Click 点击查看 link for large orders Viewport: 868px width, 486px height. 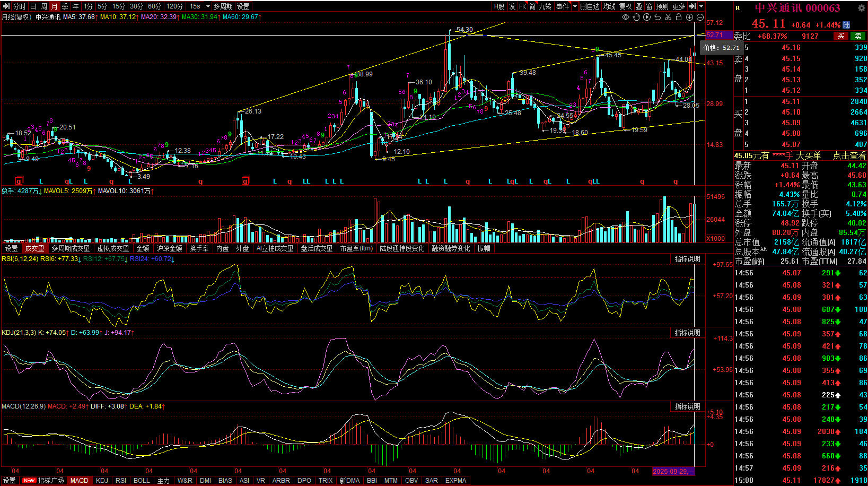point(849,155)
